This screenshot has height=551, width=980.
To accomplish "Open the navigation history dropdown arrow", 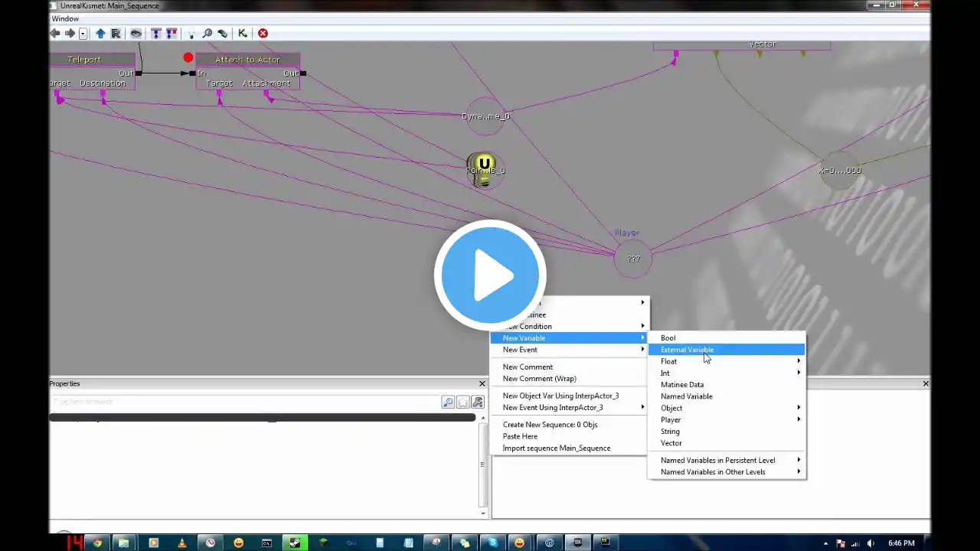I will [83, 34].
